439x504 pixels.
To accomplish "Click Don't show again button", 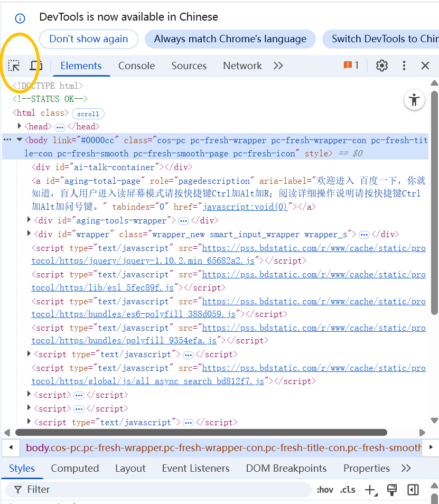I will pos(89,39).
